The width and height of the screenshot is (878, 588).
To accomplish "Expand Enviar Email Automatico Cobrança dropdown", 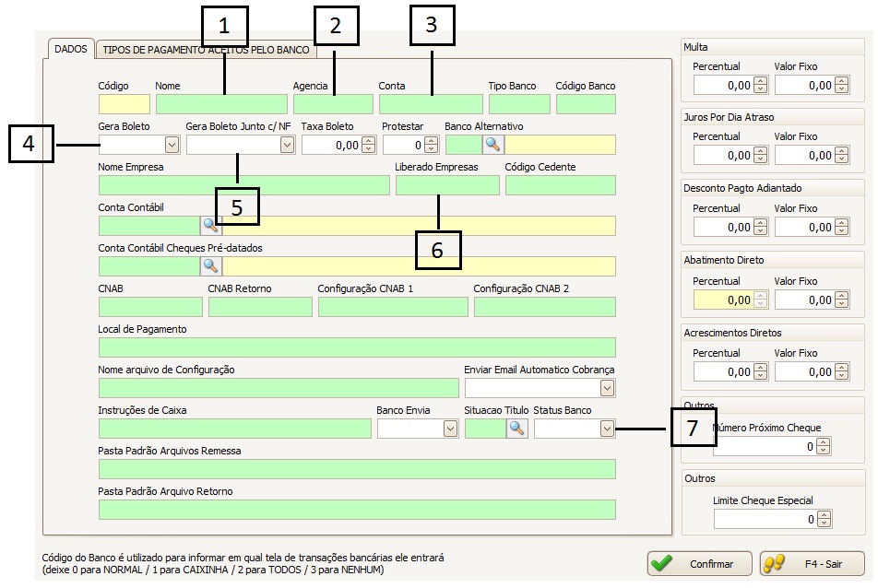I will tap(607, 389).
